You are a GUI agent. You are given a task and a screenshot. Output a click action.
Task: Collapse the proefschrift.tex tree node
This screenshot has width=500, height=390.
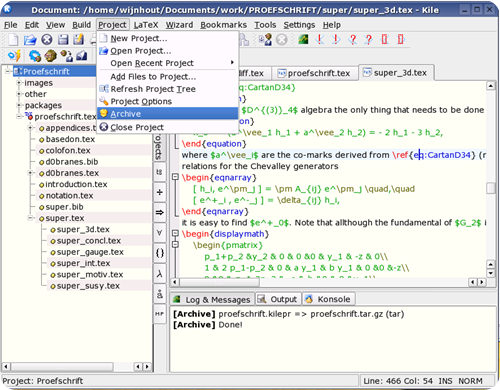click(19, 117)
